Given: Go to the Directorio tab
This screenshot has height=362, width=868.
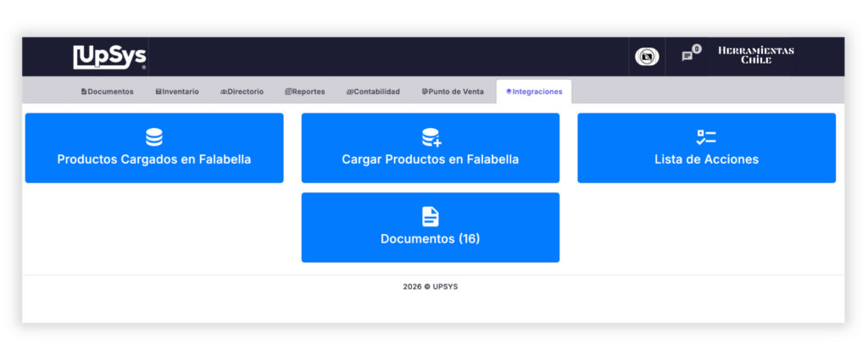Looking at the screenshot, I should (x=242, y=92).
